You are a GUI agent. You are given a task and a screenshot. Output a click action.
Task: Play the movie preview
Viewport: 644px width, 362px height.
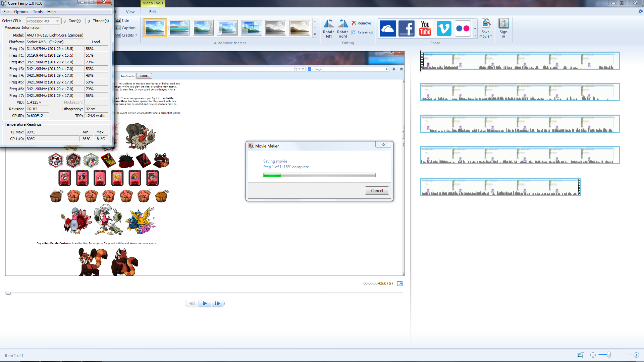click(x=205, y=303)
